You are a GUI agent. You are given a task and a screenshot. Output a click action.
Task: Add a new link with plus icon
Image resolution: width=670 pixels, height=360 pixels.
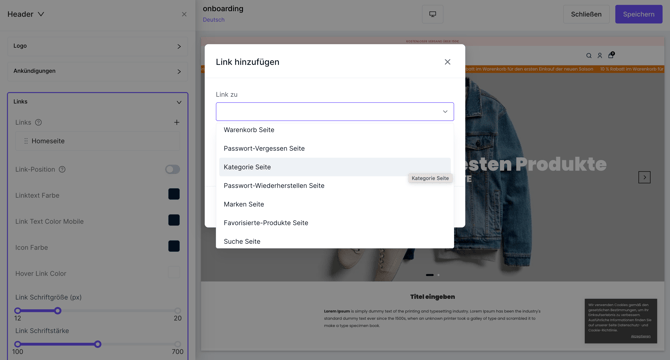coord(176,123)
